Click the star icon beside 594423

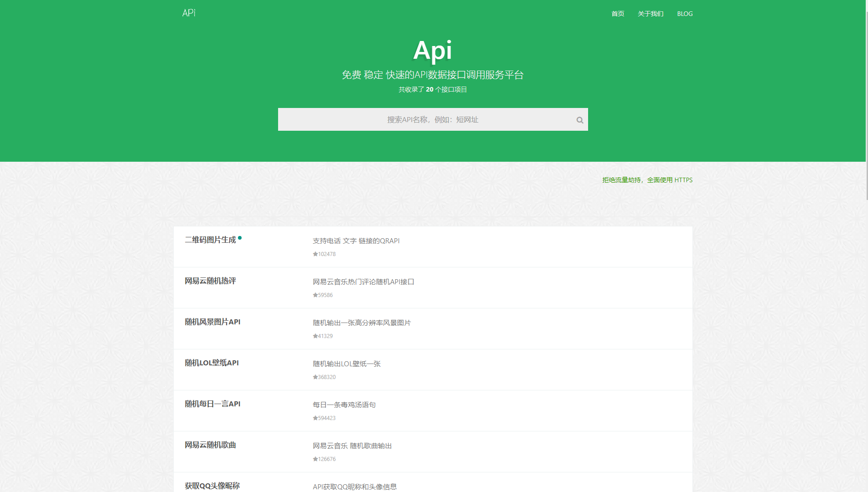315,418
